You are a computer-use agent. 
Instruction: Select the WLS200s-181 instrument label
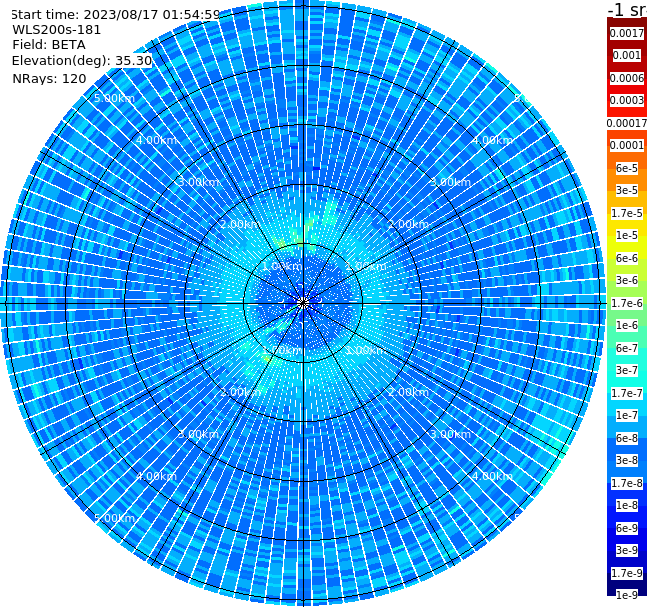[57, 30]
